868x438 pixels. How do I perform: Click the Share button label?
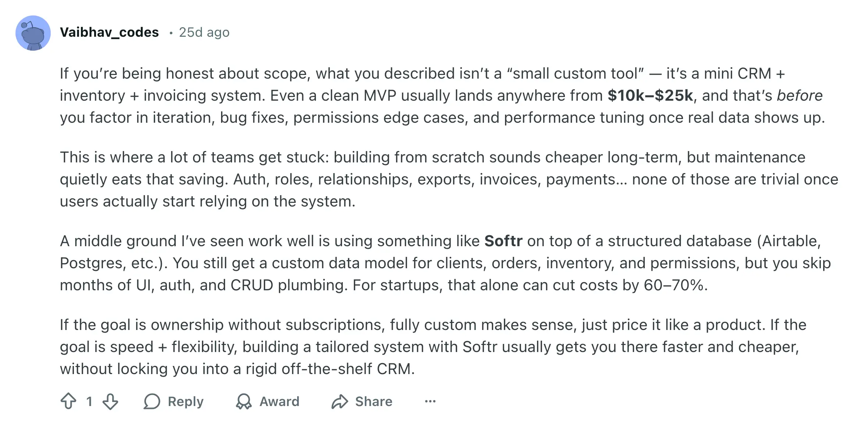[x=374, y=401]
